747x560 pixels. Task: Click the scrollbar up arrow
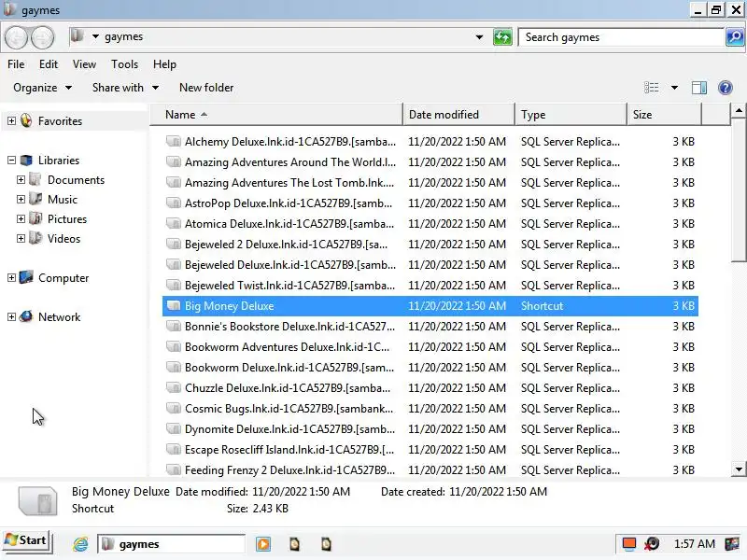739,111
